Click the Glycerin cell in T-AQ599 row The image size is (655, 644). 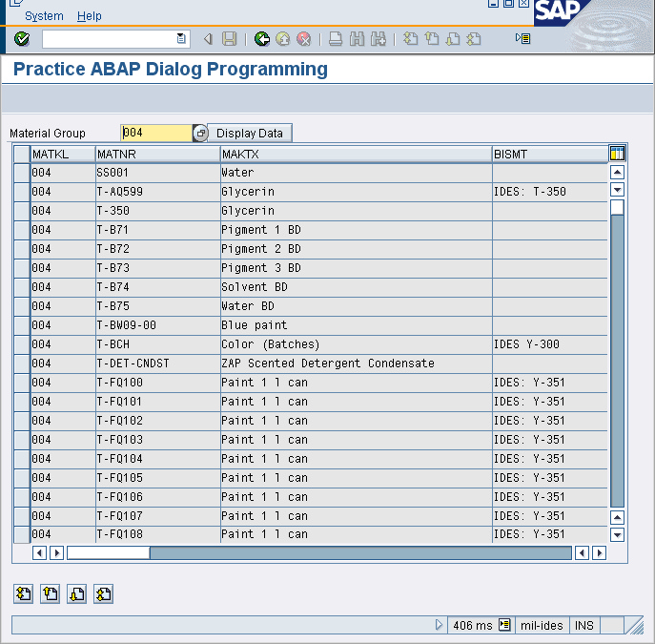356,192
